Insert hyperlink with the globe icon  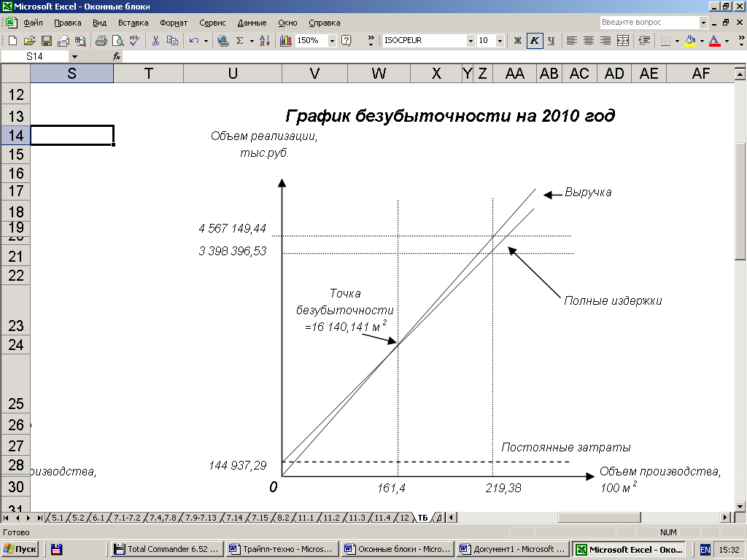point(222,41)
